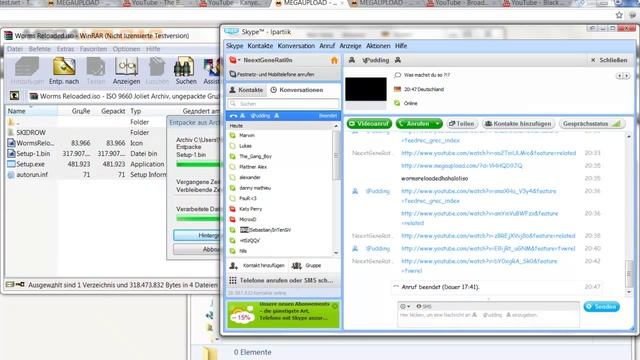
Task: Click the speech bubble mood message icon
Action: point(398,75)
